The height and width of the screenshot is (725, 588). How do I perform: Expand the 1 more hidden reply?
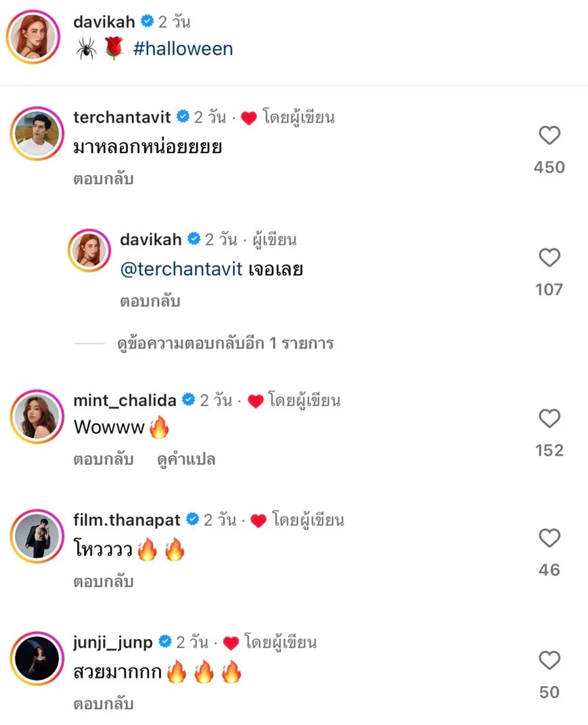point(225,343)
